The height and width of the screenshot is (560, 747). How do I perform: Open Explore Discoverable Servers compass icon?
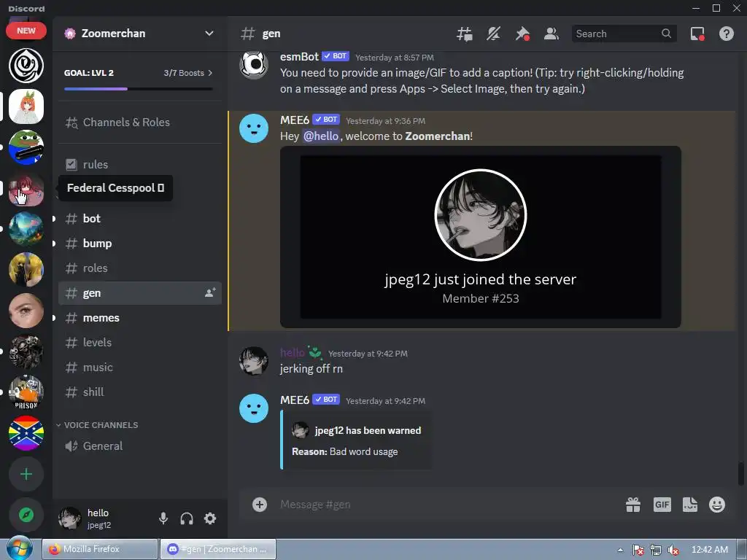click(26, 515)
